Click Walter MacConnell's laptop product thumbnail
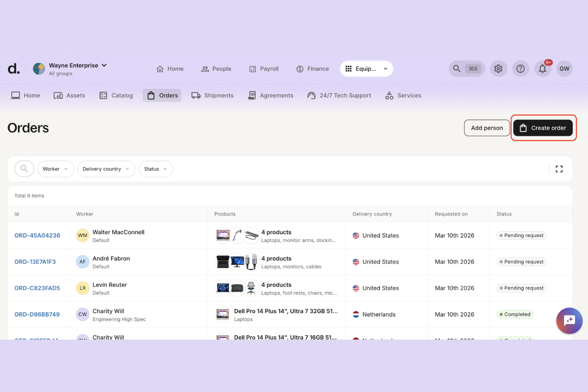Screen dimensions: 588x392 pyautogui.click(x=222, y=235)
